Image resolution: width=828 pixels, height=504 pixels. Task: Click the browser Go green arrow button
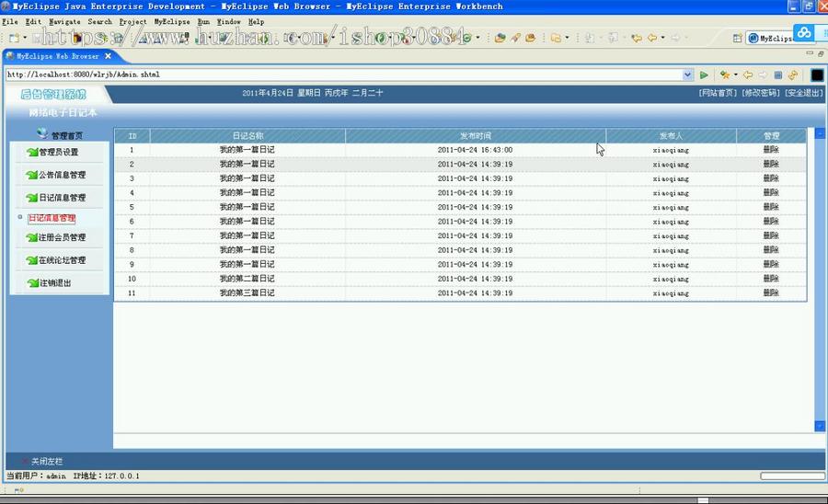click(x=704, y=74)
